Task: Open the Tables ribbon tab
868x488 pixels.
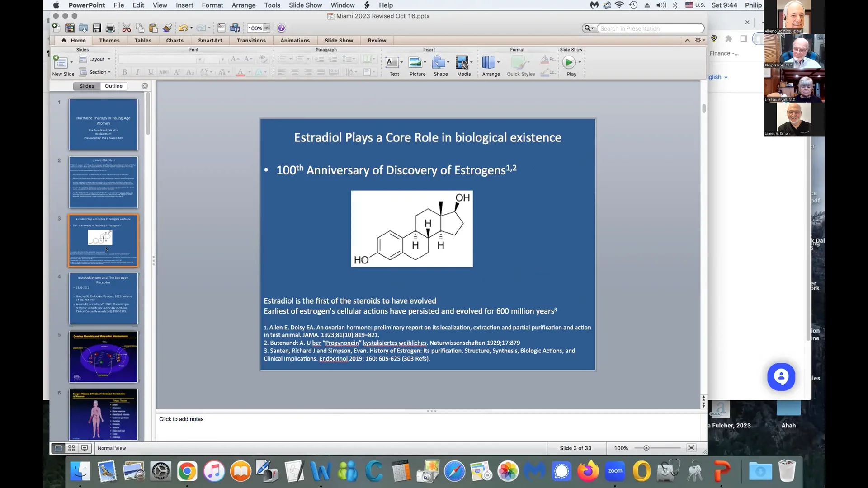Action: point(143,40)
